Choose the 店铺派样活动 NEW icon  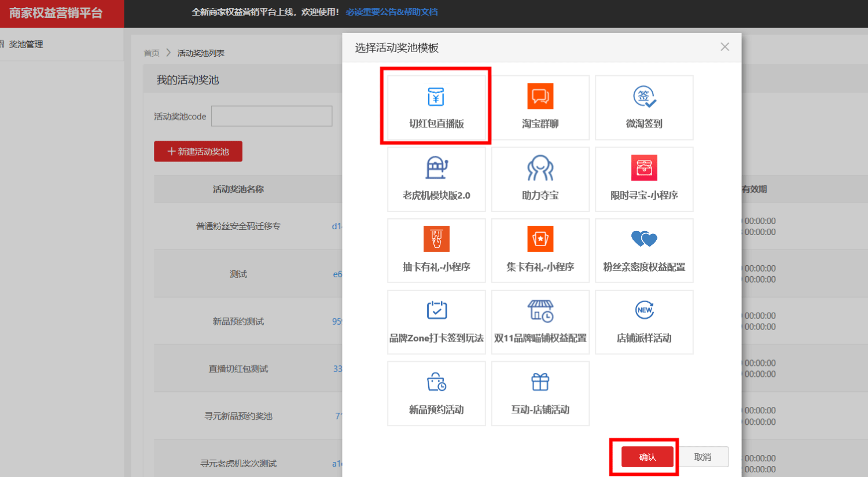tap(644, 310)
